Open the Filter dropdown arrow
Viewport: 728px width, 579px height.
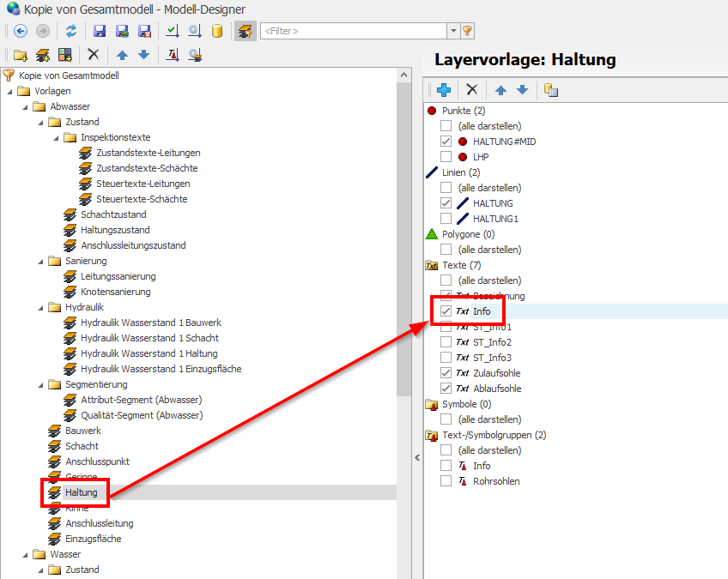coord(453,31)
